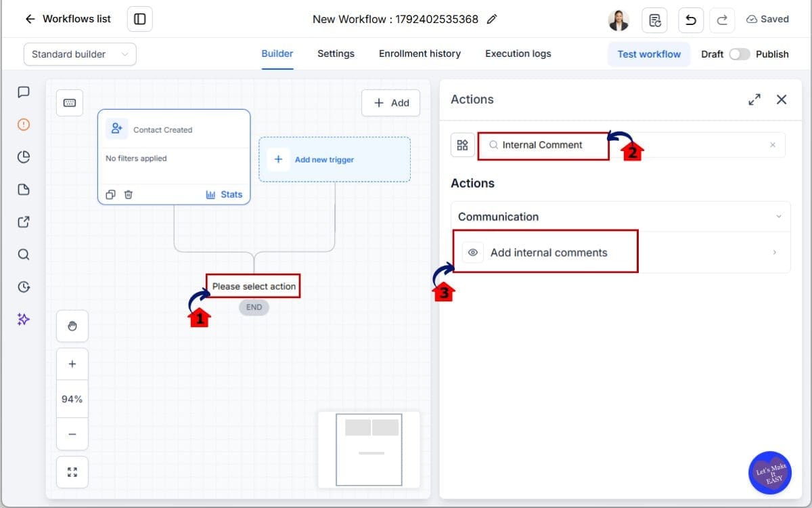The image size is (812, 508).
Task: Click the Test workflow button
Action: coord(650,54)
